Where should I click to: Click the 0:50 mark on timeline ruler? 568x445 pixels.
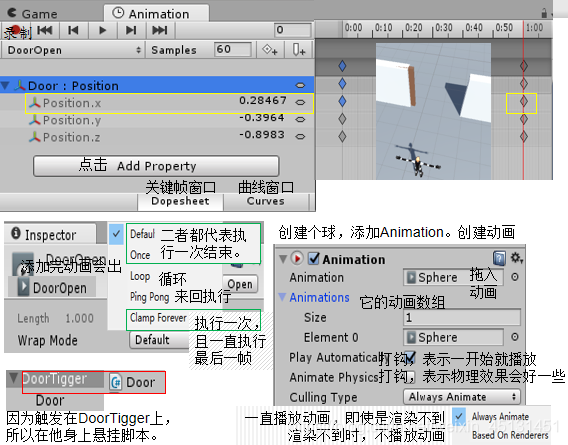[x=504, y=28]
